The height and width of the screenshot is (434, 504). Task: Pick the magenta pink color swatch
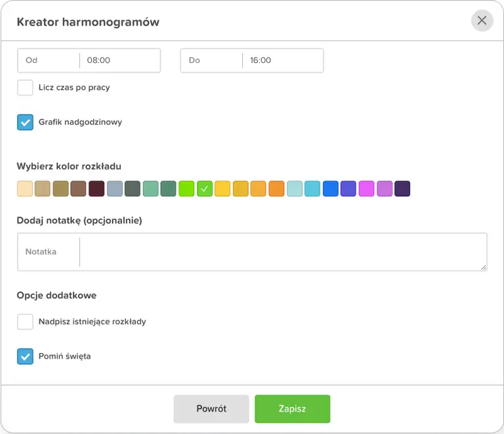tap(366, 189)
